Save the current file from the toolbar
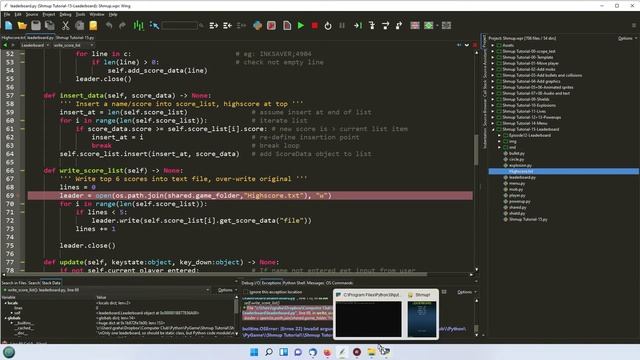Viewport: 640px width, 360px height. pos(36,25)
